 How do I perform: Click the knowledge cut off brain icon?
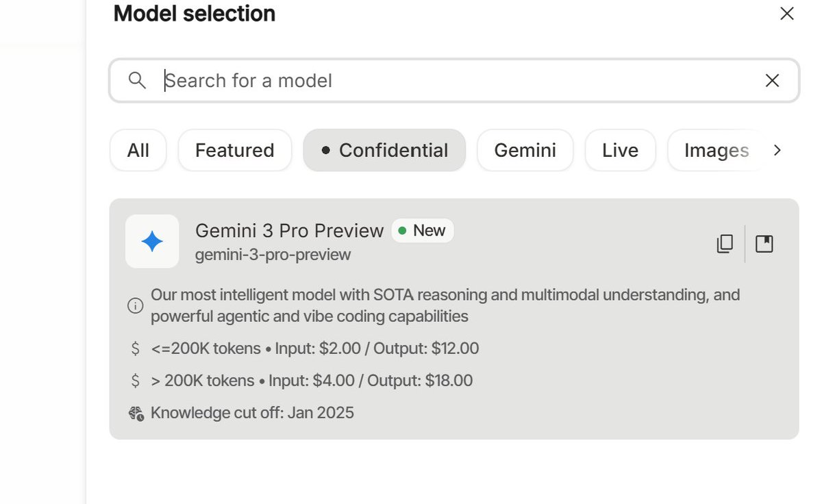pos(136,413)
